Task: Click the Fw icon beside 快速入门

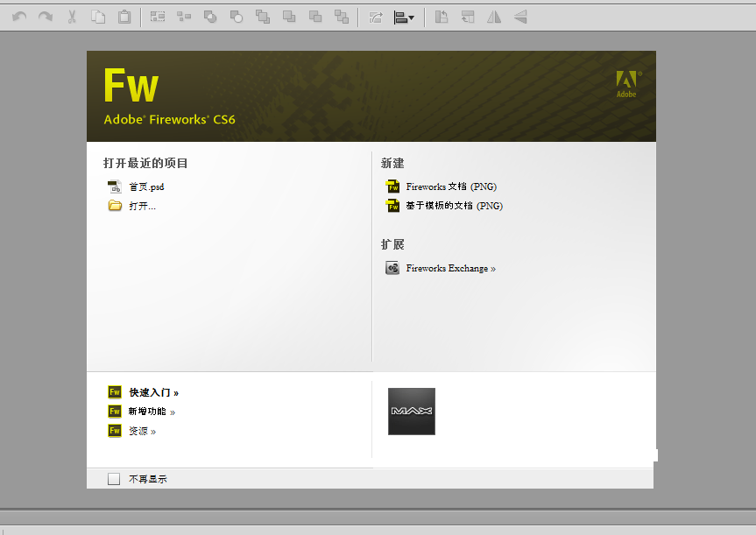Action: (115, 392)
